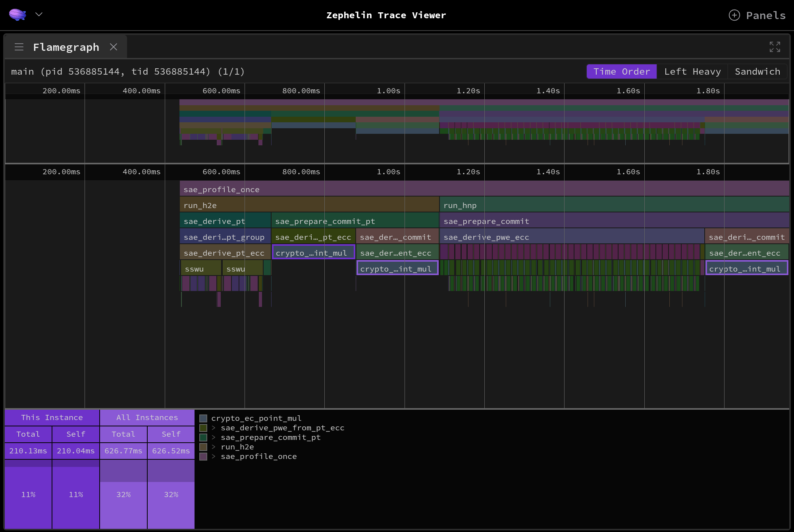The image size is (794, 532).
Task: Select the sae_deri…pt_group frame
Action: click(225, 236)
